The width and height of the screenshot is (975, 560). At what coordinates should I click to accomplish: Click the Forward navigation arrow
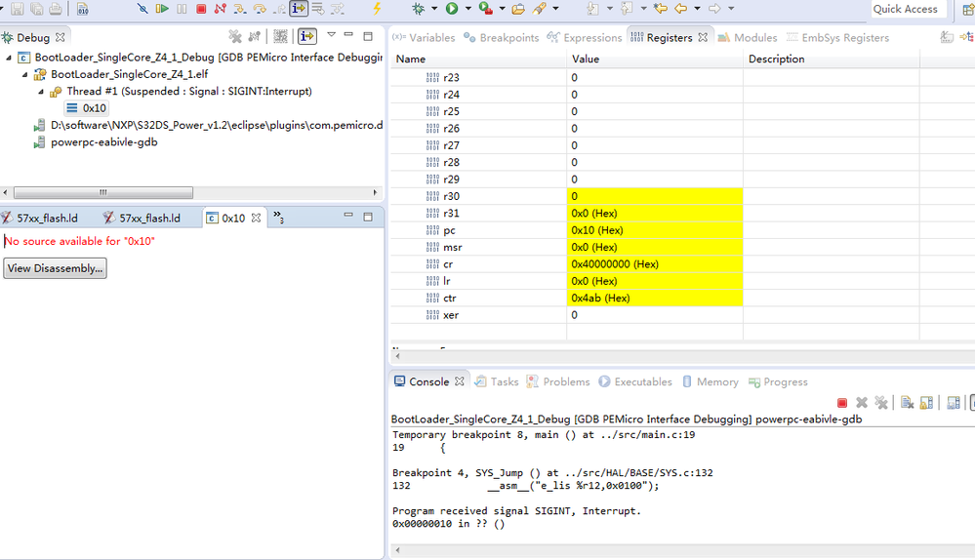[x=714, y=9]
